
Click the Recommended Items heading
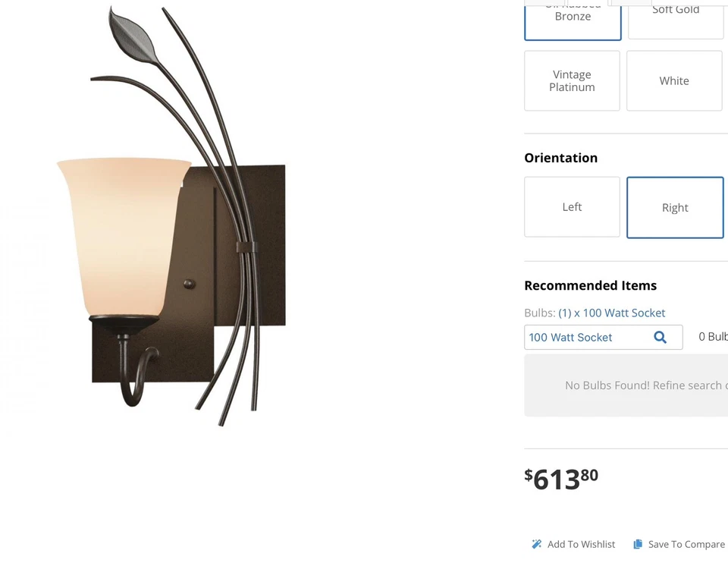[x=591, y=286]
